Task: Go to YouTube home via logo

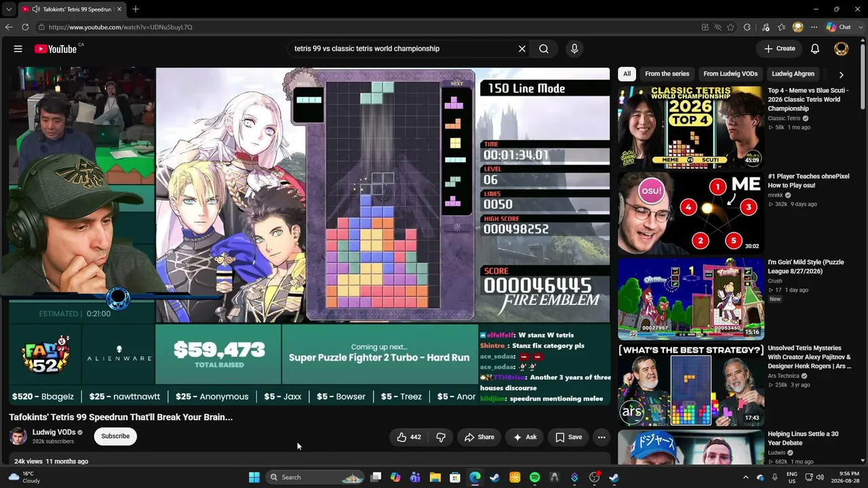Action: pyautogui.click(x=56, y=49)
